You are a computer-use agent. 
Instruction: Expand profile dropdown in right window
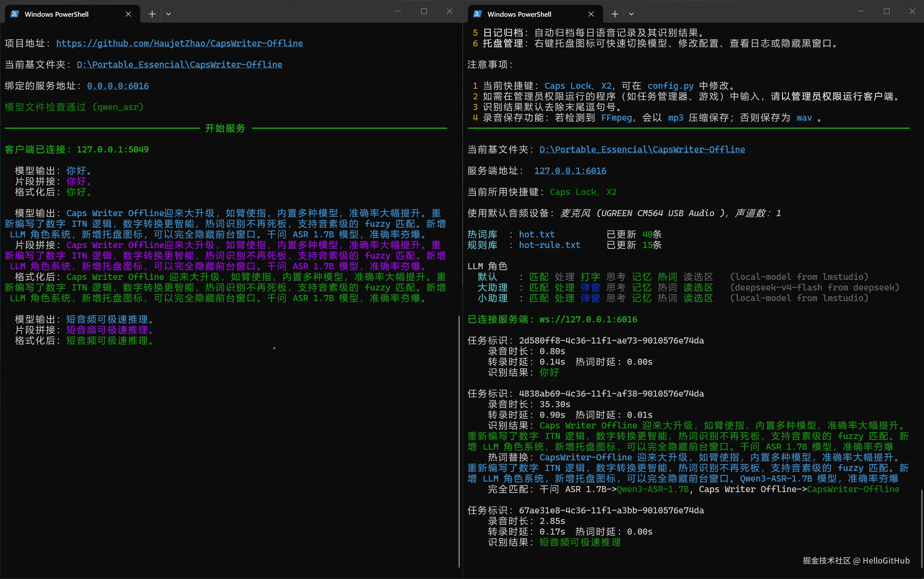[631, 14]
